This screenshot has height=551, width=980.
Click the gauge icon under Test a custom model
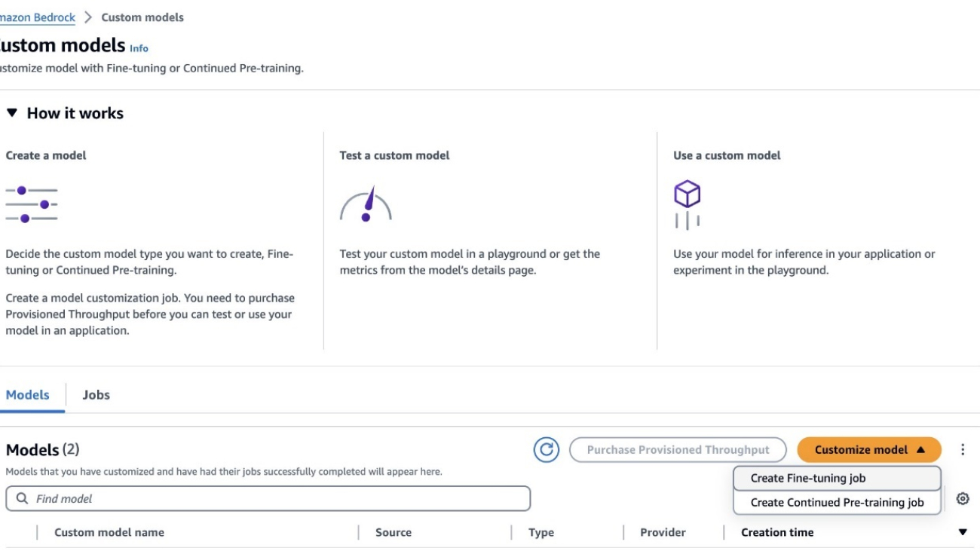(366, 204)
